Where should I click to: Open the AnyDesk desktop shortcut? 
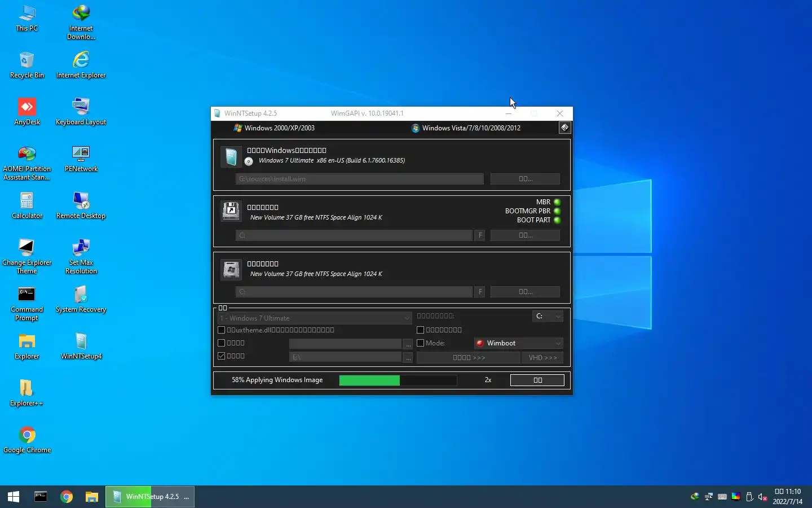[x=27, y=112]
